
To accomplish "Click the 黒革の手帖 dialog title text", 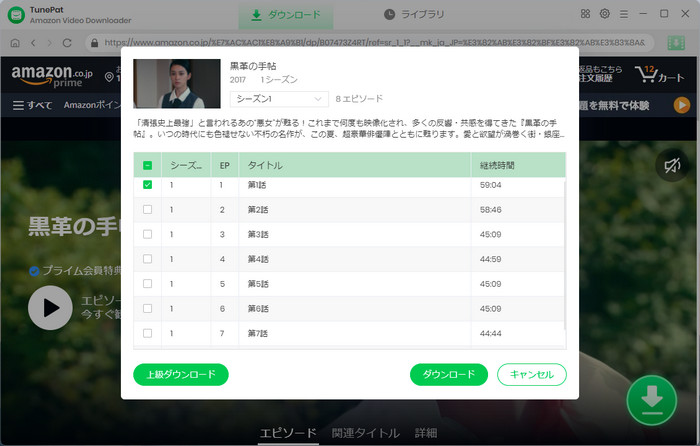I will pyautogui.click(x=253, y=66).
